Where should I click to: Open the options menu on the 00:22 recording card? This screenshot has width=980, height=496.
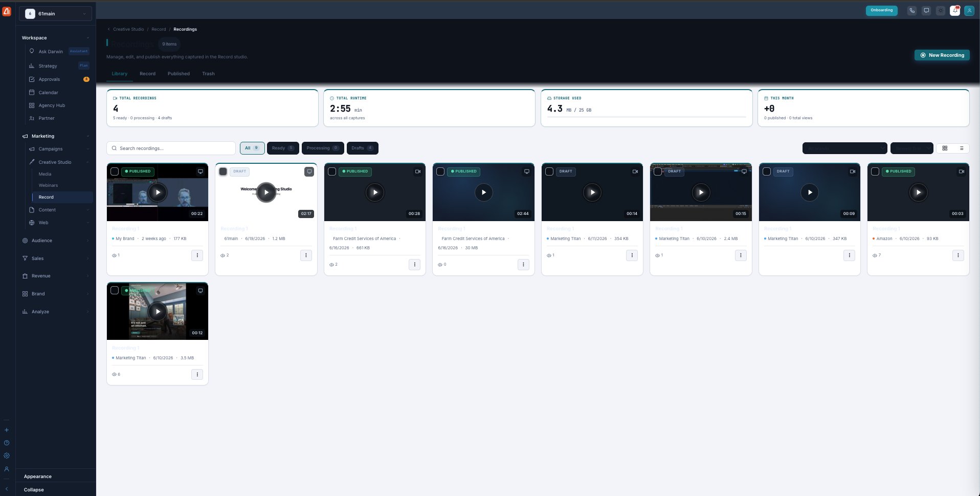click(x=197, y=255)
